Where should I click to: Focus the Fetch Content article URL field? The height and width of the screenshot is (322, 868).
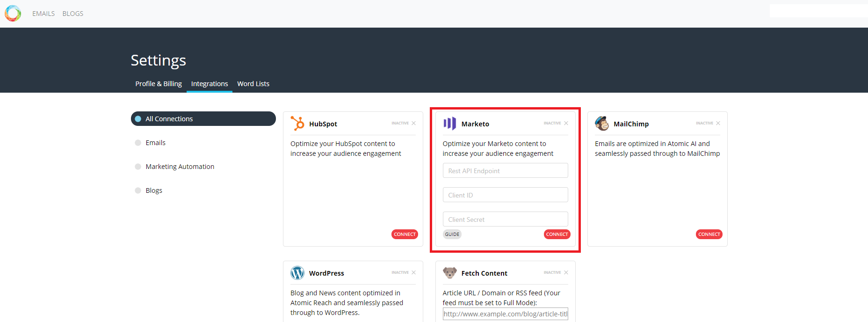506,314
